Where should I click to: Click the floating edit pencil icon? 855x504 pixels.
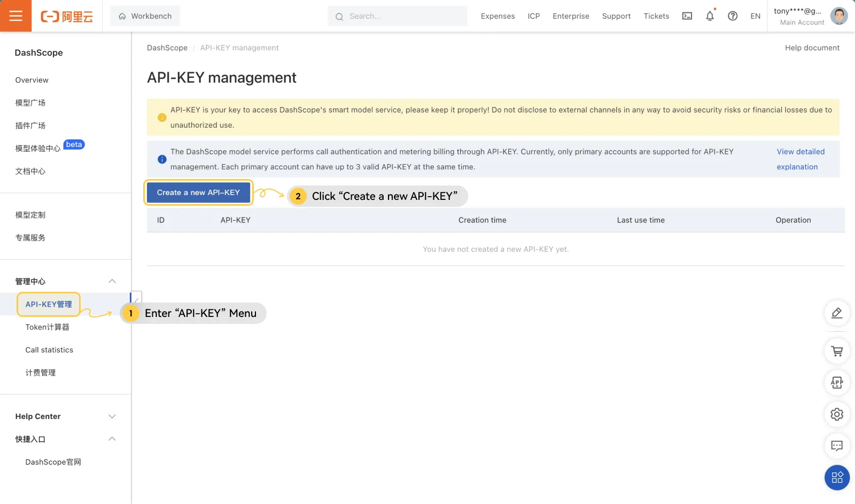[x=837, y=313]
